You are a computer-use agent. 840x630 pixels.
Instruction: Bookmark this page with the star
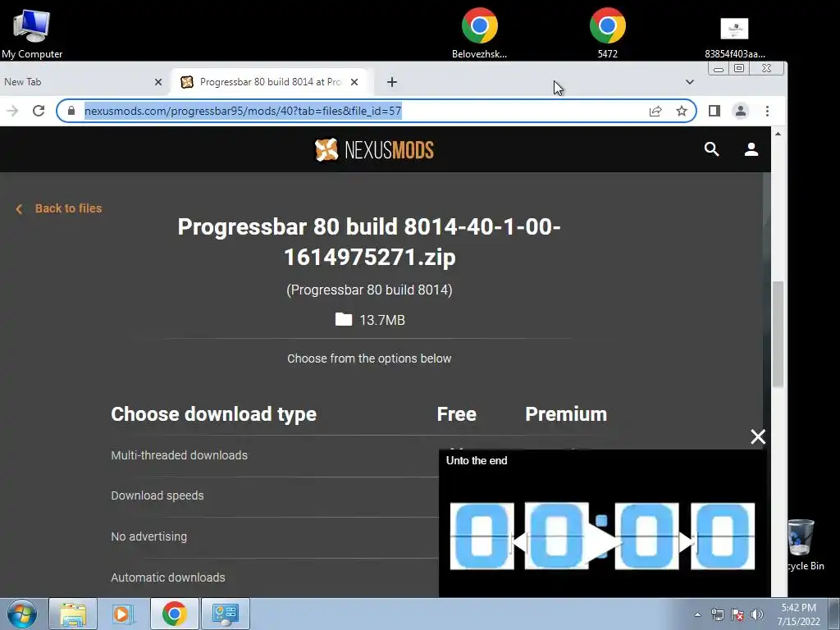682,111
